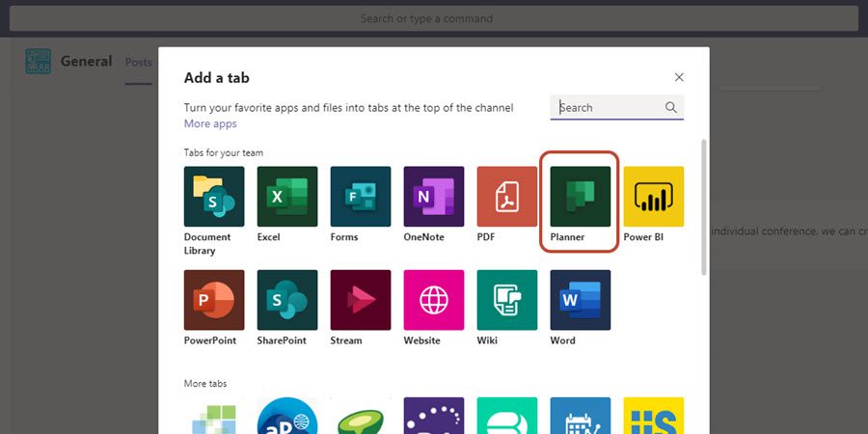Add the Word app tile

click(x=581, y=300)
